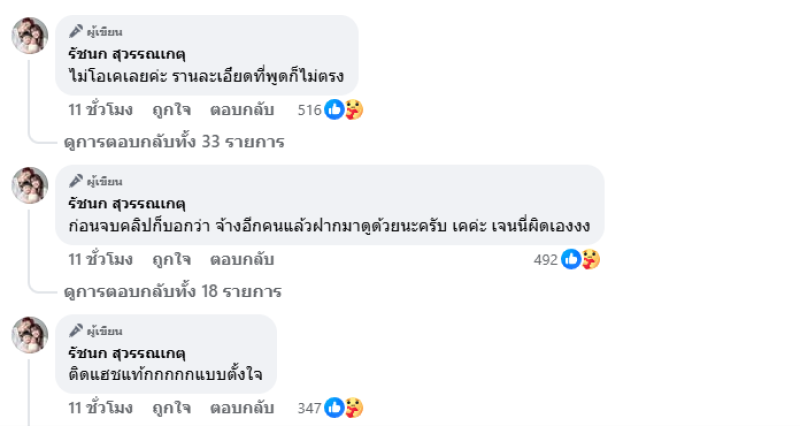Expand all 33 replies on first comment
The width and height of the screenshot is (800, 426).
173,142
